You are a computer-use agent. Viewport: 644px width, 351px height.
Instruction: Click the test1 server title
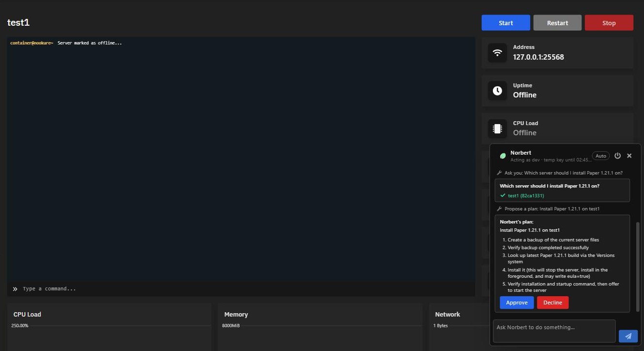(x=18, y=23)
